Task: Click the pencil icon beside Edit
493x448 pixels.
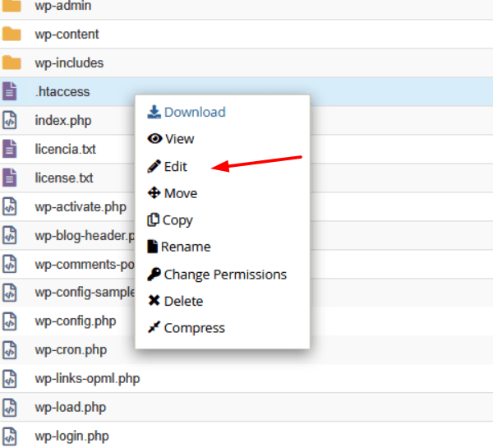Action: [154, 166]
